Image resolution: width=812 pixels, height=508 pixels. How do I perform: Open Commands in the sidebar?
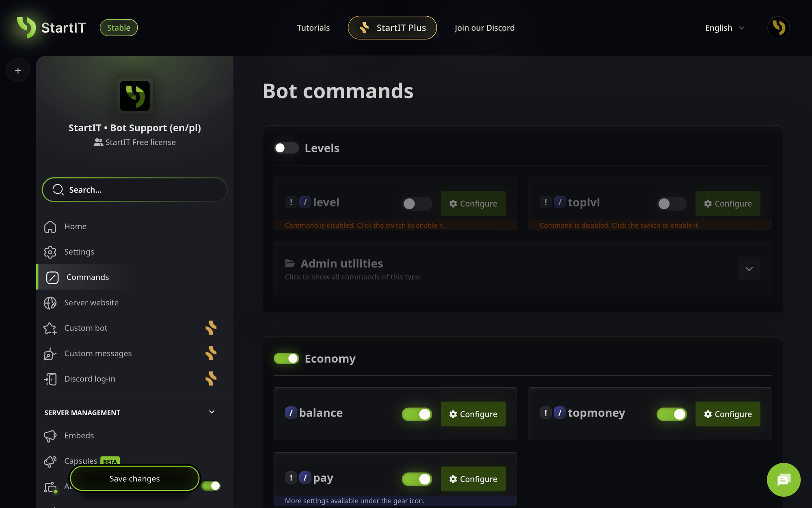tap(135, 277)
